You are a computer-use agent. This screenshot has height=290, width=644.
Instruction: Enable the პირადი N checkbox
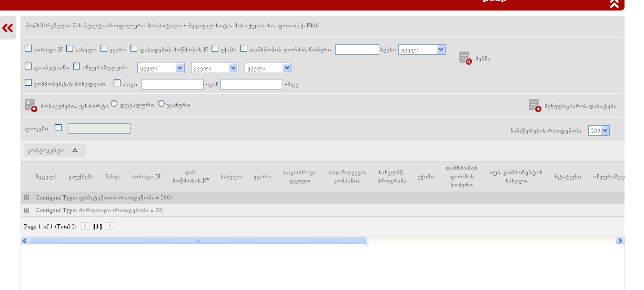click(28, 49)
